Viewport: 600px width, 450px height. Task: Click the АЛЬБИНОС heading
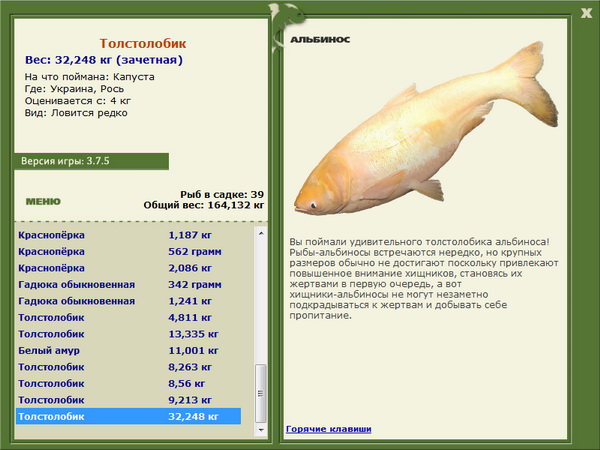click(320, 39)
